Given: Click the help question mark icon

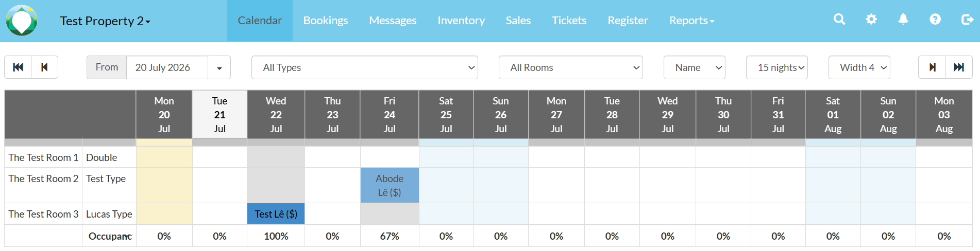Looking at the screenshot, I should (935, 20).
